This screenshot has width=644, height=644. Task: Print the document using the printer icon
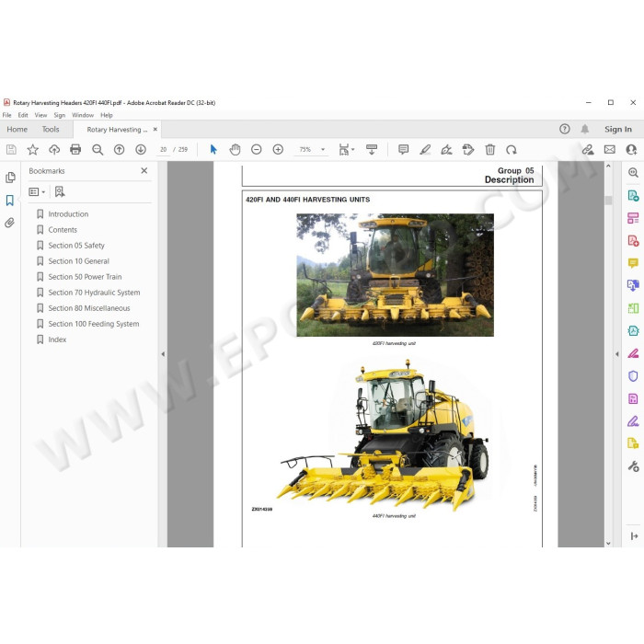75,149
